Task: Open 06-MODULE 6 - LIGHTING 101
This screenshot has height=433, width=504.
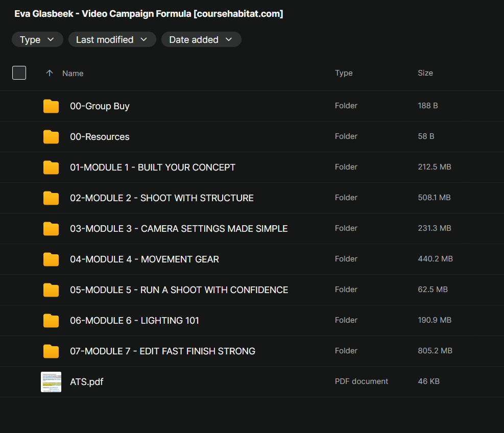Action: click(134, 321)
